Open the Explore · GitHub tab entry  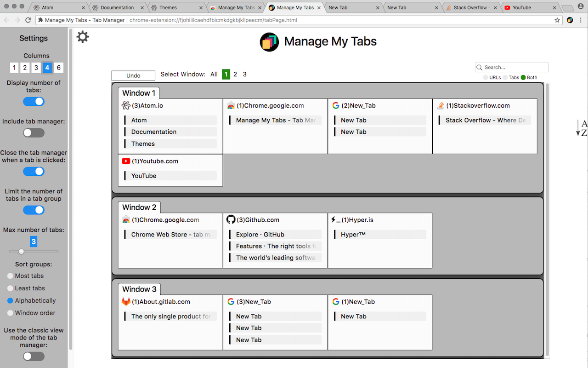click(275, 235)
